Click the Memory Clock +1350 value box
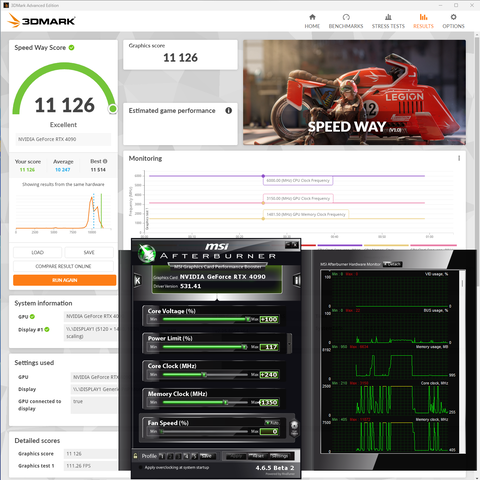The image size is (480, 480). click(269, 402)
